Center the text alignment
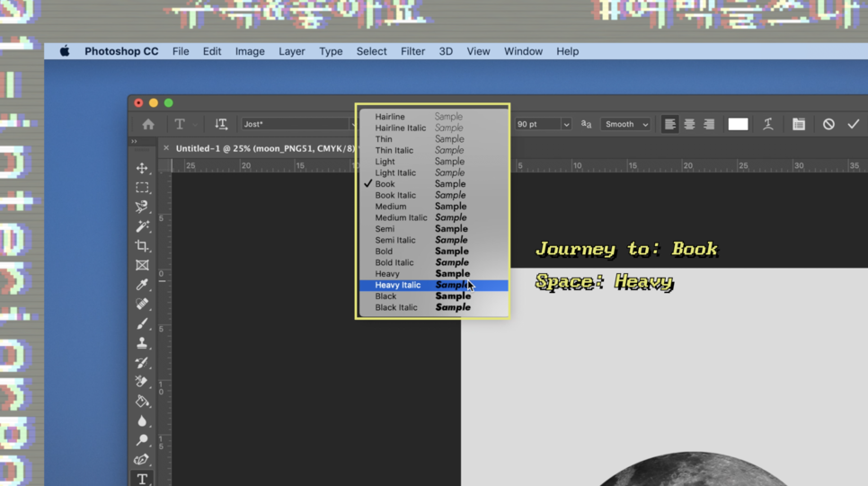 click(x=689, y=124)
